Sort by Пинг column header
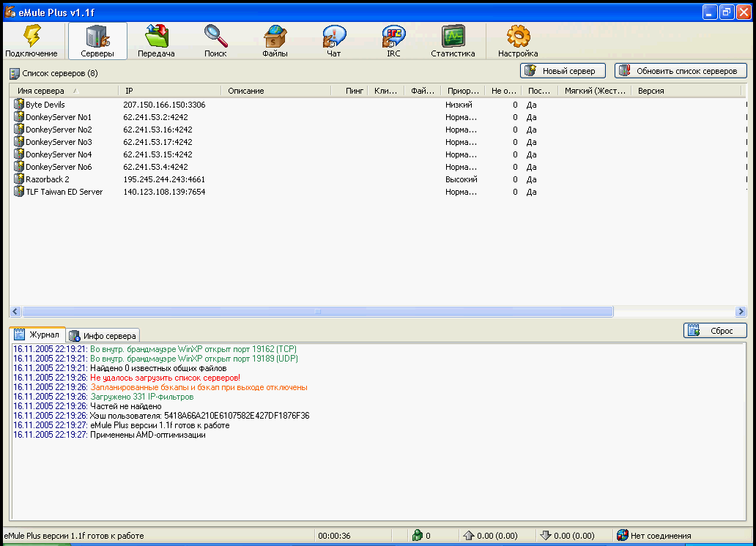Screen dimensions: 756x546 click(x=349, y=91)
